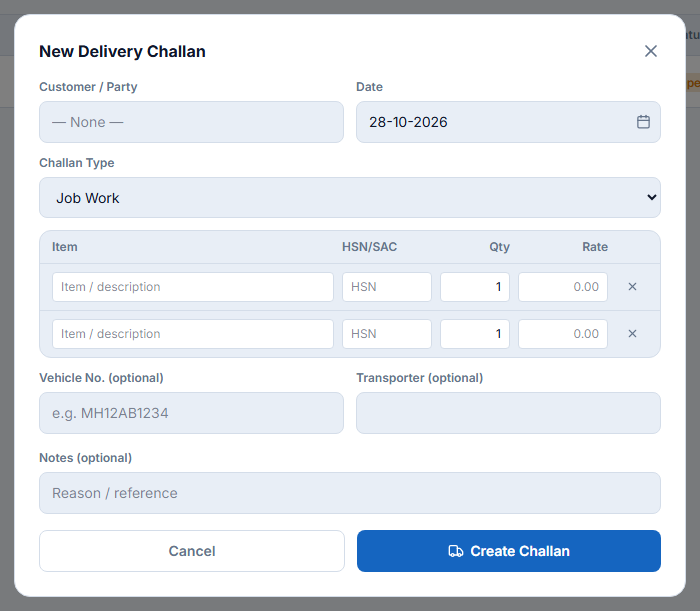Click the New Delivery Challan title
Screen dimensions: 700x611
pyautogui.click(x=122, y=51)
